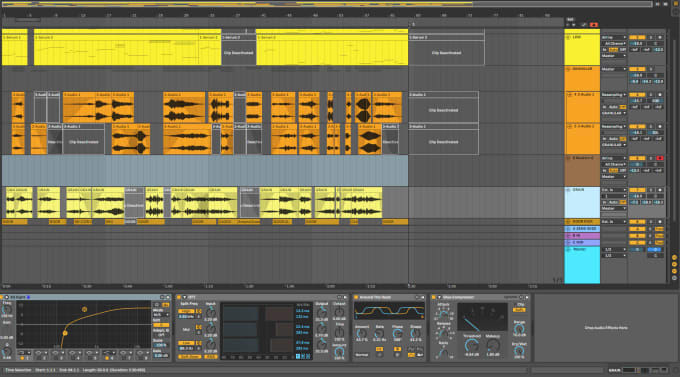Click the third yellow circle section toggle at bottom right

tap(674, 271)
